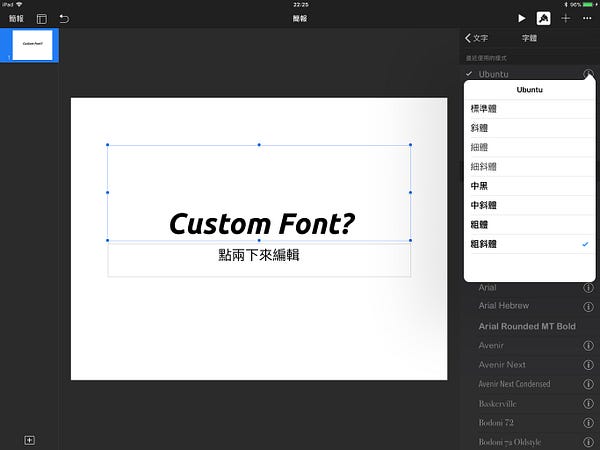Choose 粗體 style for Ubuntu
The height and width of the screenshot is (450, 600).
pos(530,225)
